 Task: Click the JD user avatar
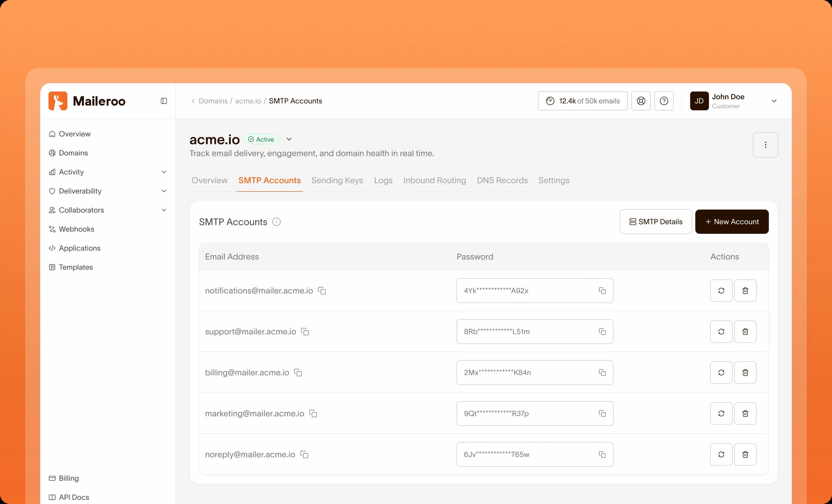(699, 101)
